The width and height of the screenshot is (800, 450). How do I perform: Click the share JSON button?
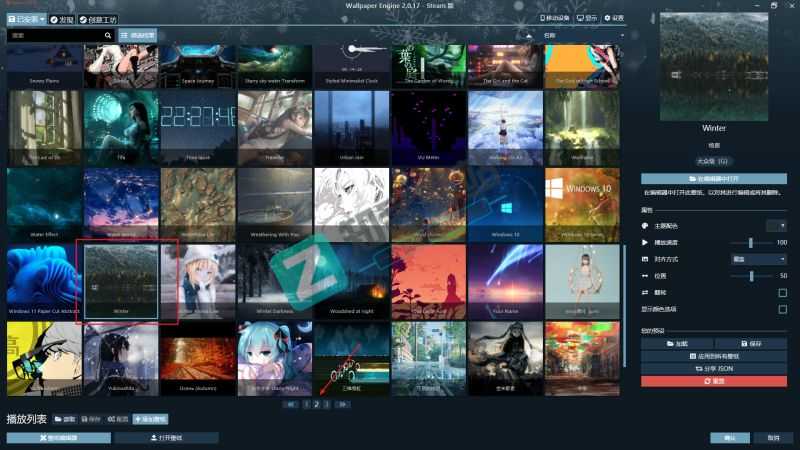[x=713, y=369]
